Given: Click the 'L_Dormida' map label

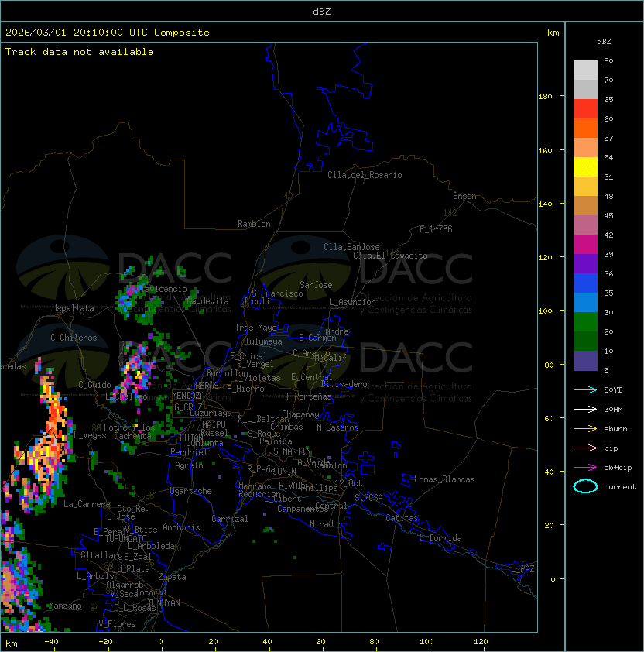Looking at the screenshot, I should [440, 538].
